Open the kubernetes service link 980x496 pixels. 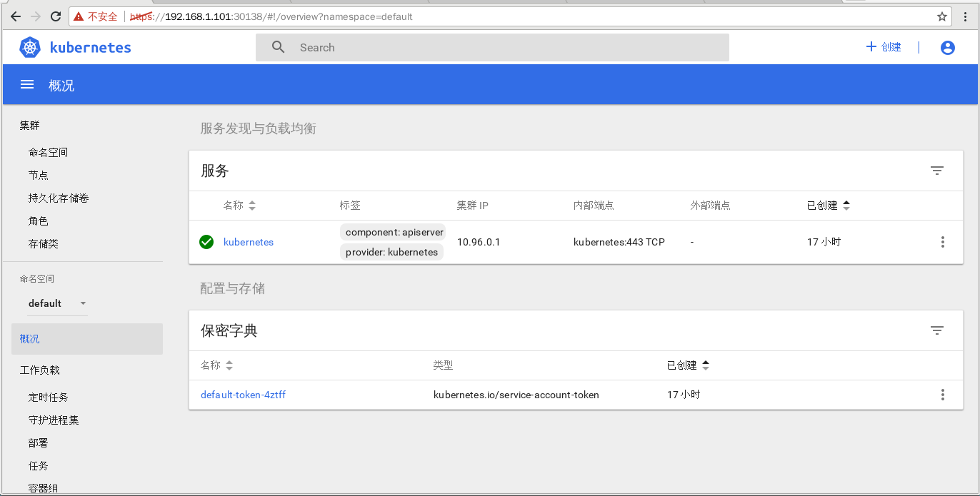[x=249, y=242]
